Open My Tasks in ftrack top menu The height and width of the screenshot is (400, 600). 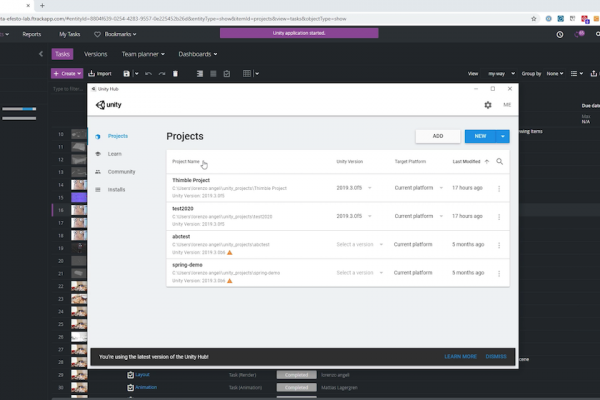tap(70, 34)
